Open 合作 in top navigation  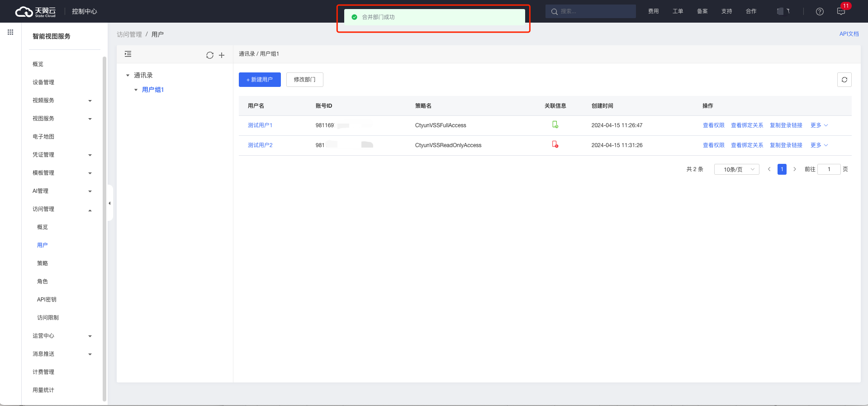pos(751,11)
